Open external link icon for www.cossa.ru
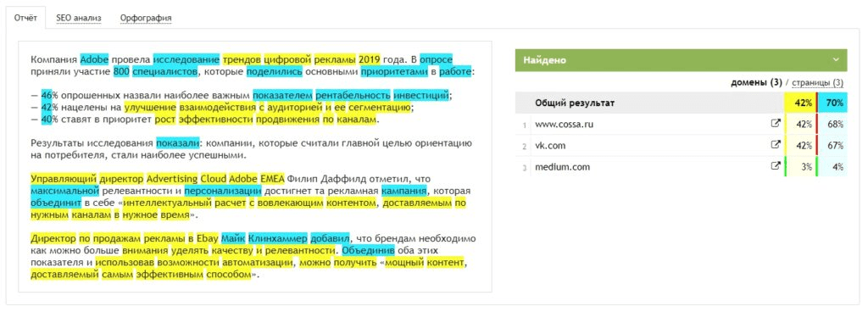 click(x=776, y=125)
